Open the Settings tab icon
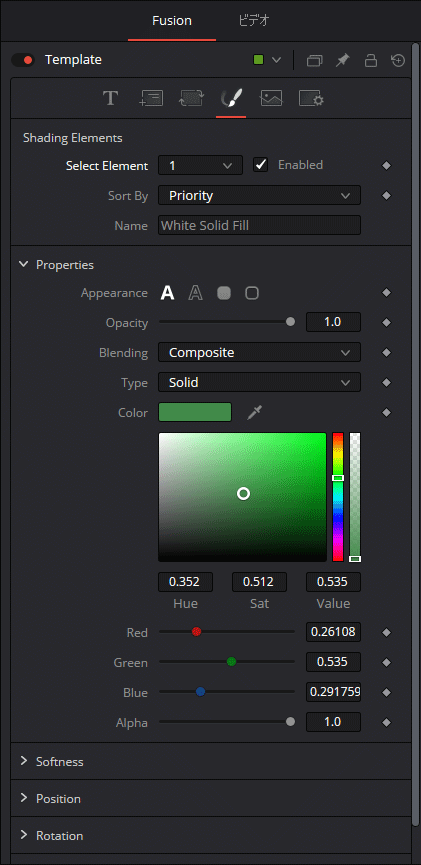Image resolution: width=421 pixels, height=865 pixels. pos(311,99)
